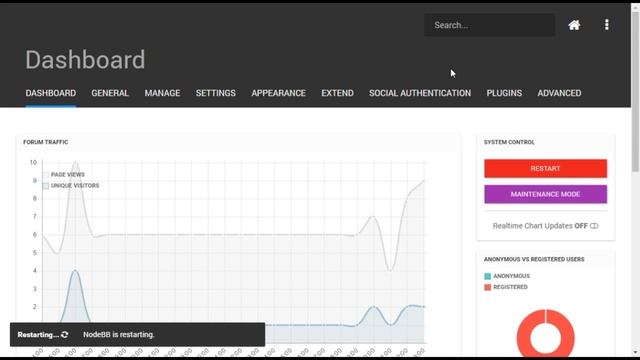This screenshot has height=360, width=640.
Task: Click the 'Forum Traffic' panel heading
Action: click(45, 142)
